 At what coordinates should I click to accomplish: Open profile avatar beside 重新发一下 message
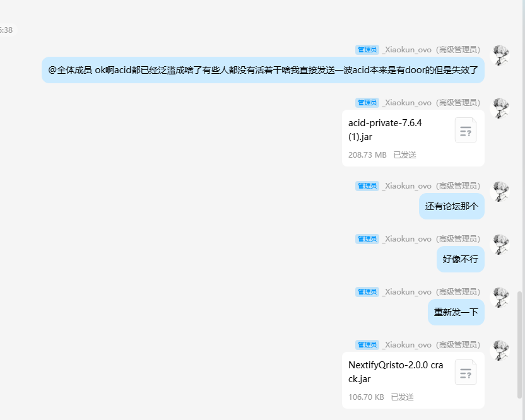(500, 298)
